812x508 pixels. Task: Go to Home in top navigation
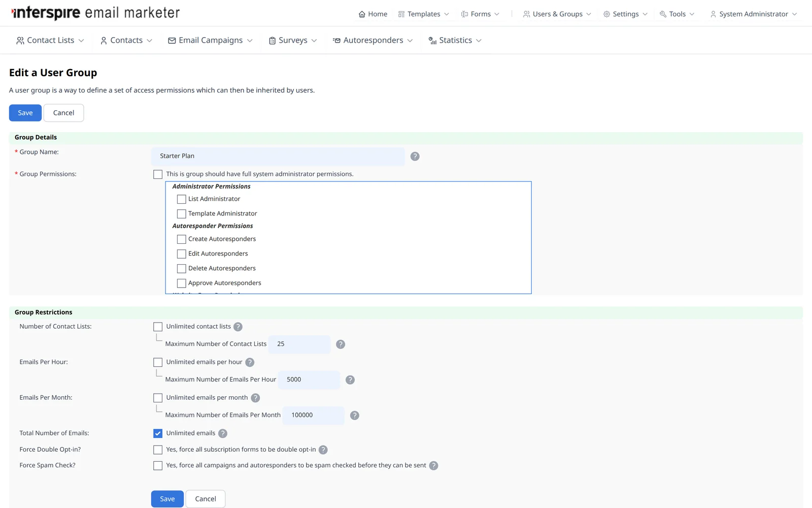(373, 14)
